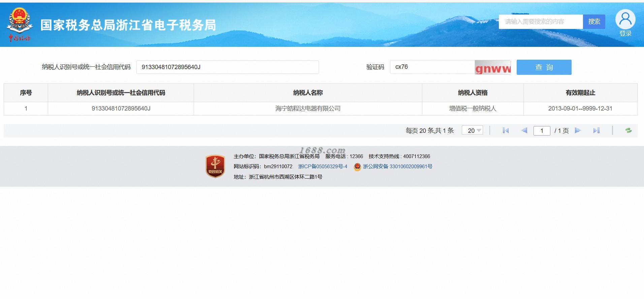
Task: Select cell 海宁皓程达电器有限公司
Action: point(308,109)
